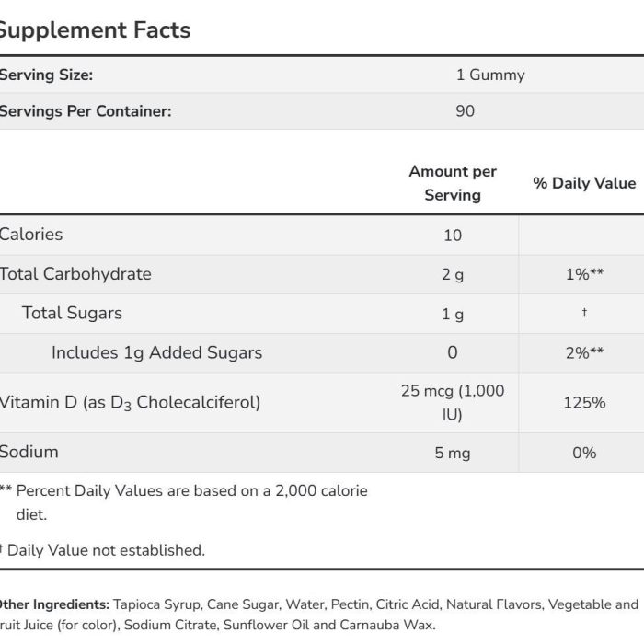Screen dimensions: 644x644
Task: Click the Other Ingredients label
Action: click(x=54, y=604)
